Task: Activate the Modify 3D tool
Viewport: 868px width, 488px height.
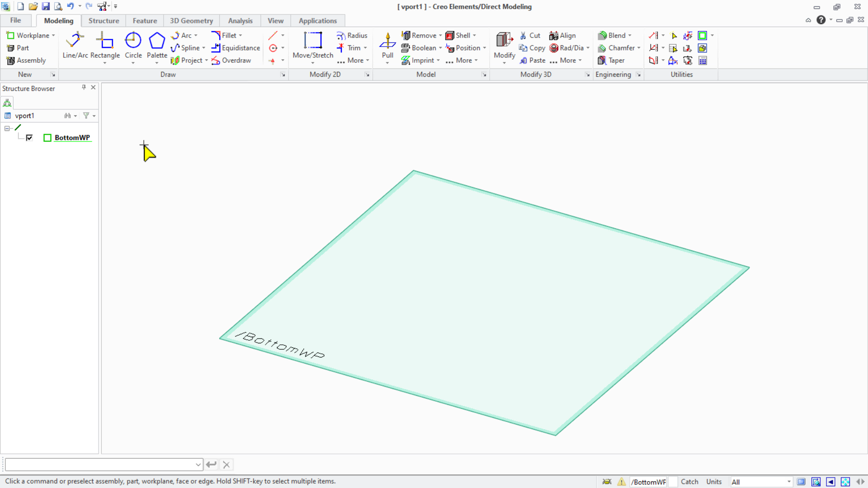Action: pos(504,45)
